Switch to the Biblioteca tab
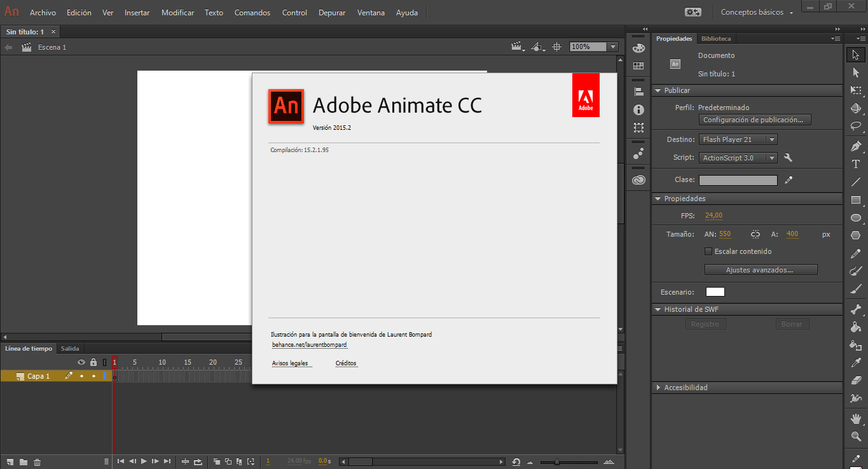The image size is (868, 469). pyautogui.click(x=716, y=39)
